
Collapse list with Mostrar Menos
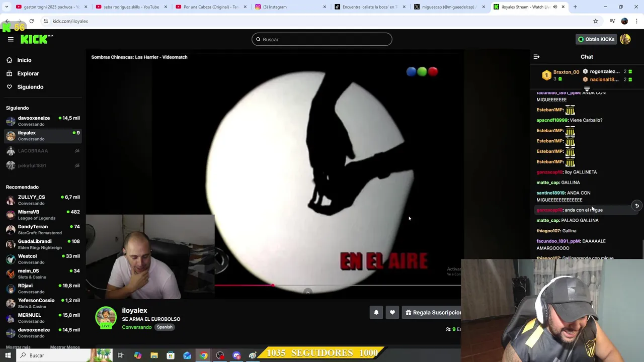click(65, 347)
